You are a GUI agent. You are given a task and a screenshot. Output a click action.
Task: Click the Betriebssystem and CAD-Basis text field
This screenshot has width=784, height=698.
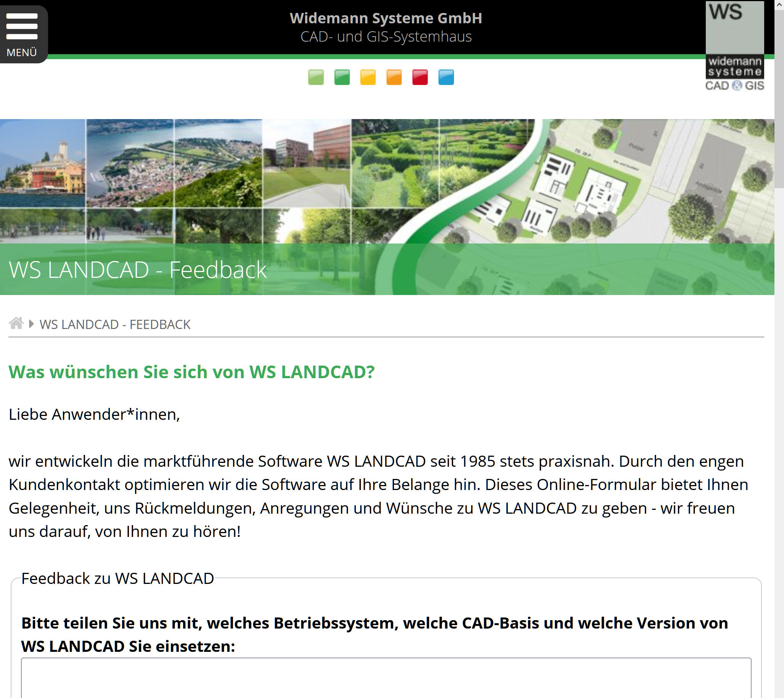click(385, 677)
